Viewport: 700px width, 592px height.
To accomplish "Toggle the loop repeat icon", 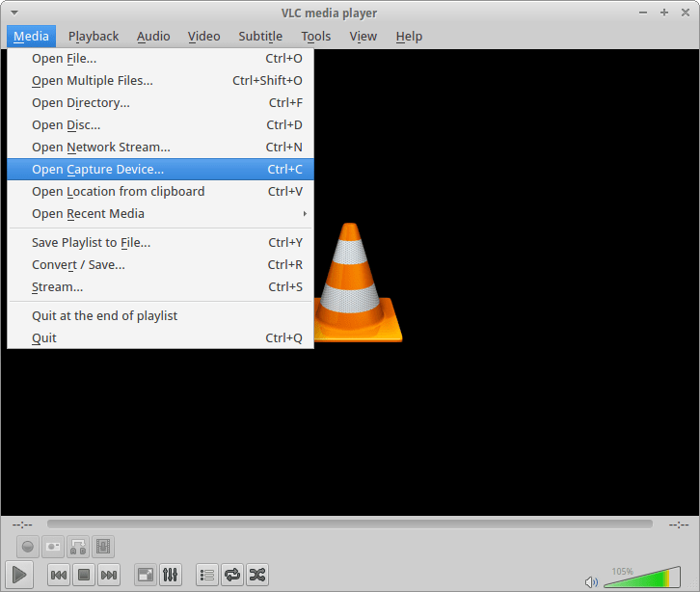I will pos(232,575).
